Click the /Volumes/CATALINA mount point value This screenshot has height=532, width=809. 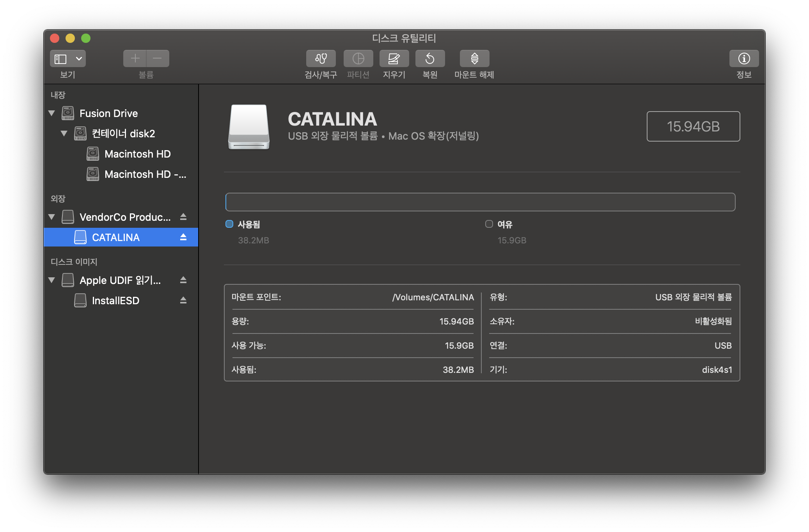pos(433,297)
